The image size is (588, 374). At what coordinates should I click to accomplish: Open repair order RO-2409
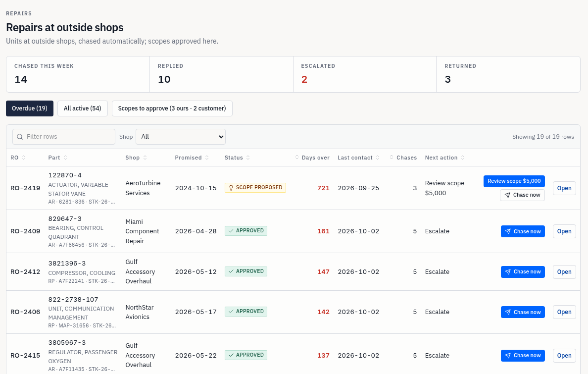coord(564,231)
